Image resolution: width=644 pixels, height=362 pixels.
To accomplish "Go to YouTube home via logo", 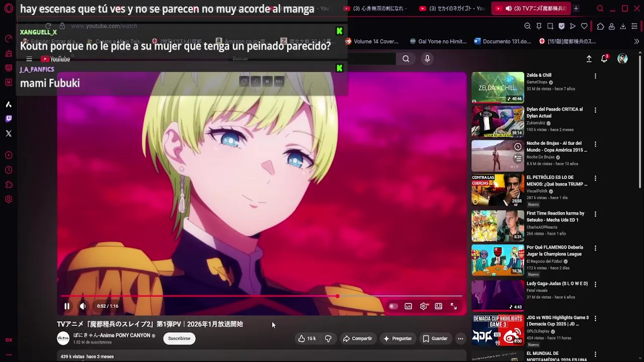I will pos(55,59).
